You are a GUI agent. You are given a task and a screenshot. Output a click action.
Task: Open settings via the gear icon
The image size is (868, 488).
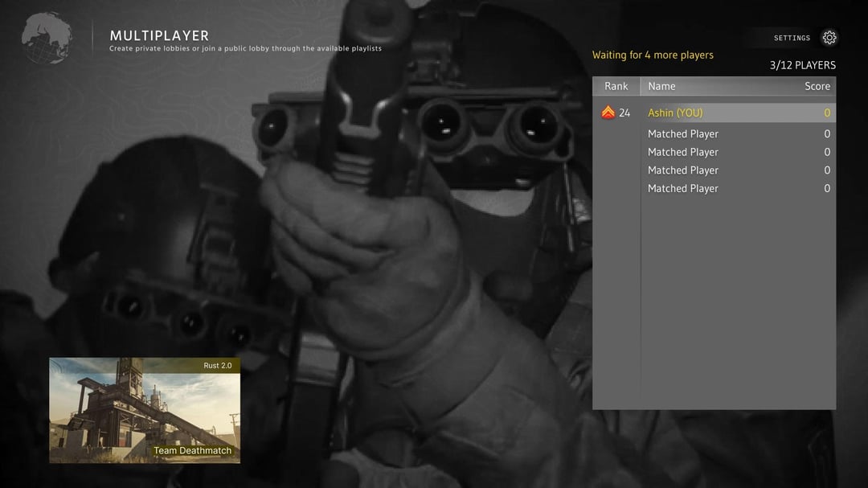[x=829, y=38]
